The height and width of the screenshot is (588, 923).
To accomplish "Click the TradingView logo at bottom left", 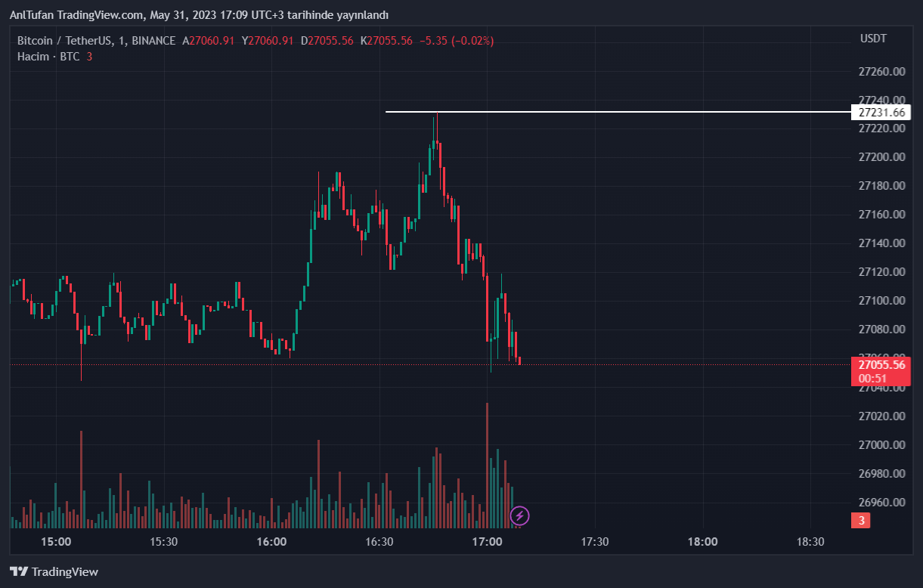I will 54,571.
